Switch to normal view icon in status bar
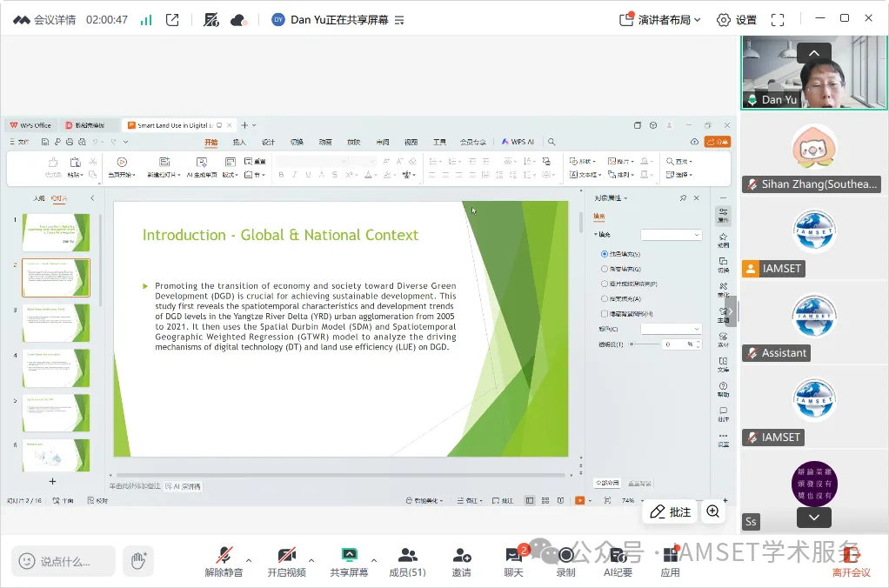The height and width of the screenshot is (588, 889). (530, 501)
